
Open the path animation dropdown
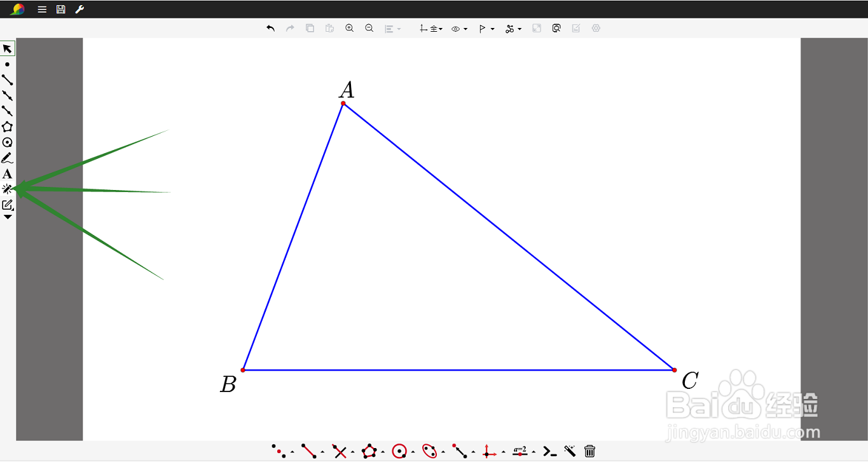[x=513, y=29]
